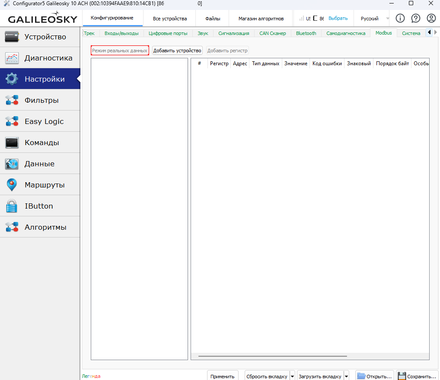Image resolution: width=440 pixels, height=380 pixels.
Task: Open the Диагностика chart icon
Action: click(12, 58)
